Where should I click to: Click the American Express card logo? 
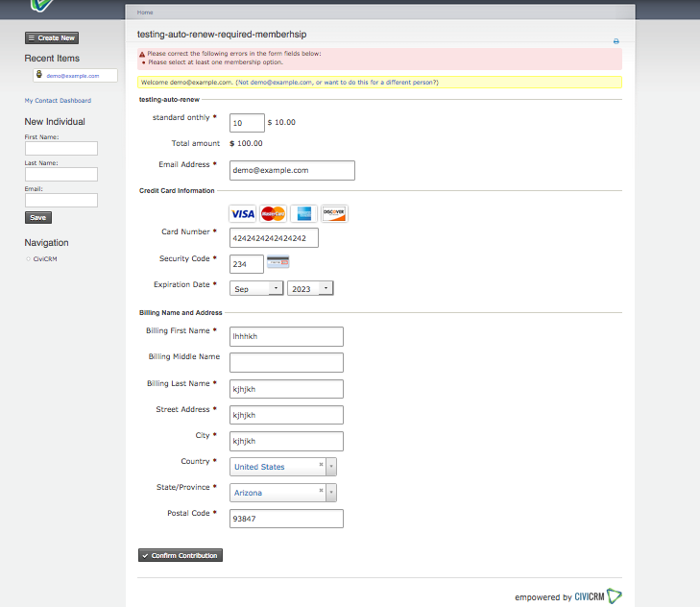click(x=303, y=214)
